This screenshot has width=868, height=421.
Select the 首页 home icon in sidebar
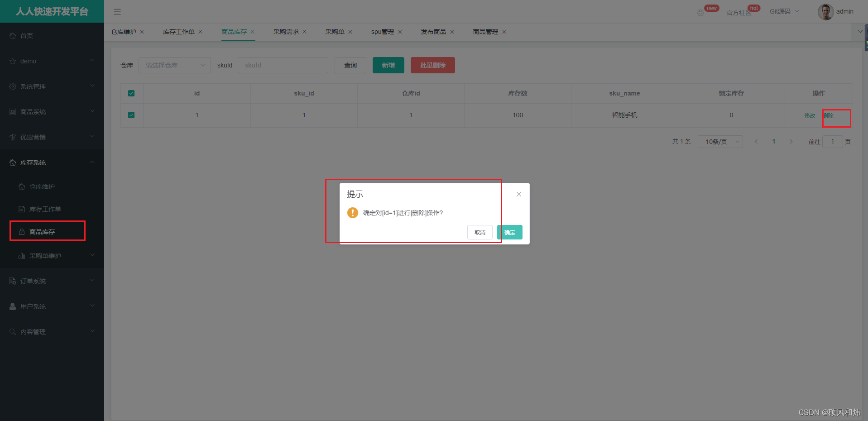[x=12, y=35]
